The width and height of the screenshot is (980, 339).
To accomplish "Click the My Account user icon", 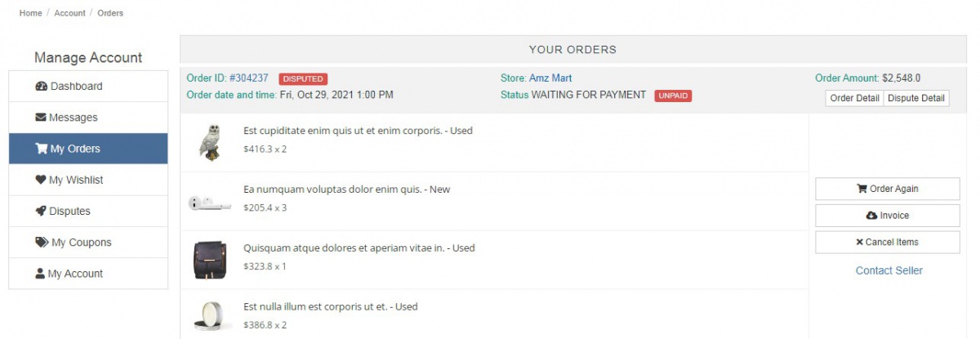I will pyautogui.click(x=40, y=274).
